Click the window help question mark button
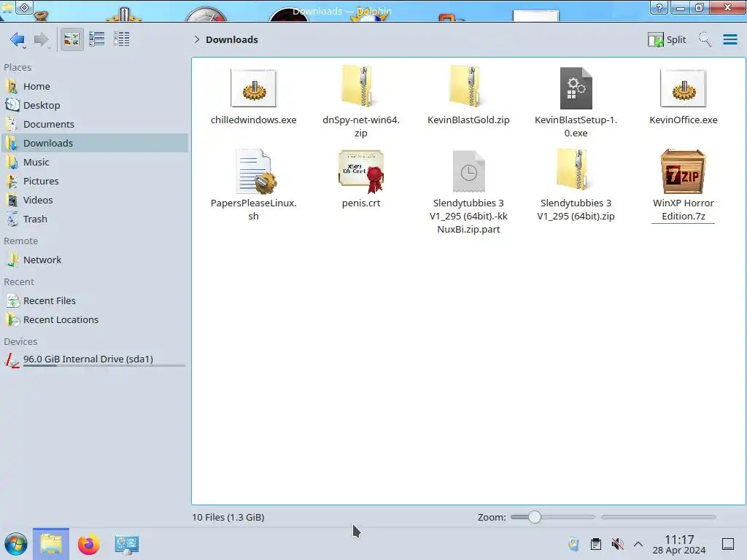Viewport: 747px width, 560px height. 659,7
